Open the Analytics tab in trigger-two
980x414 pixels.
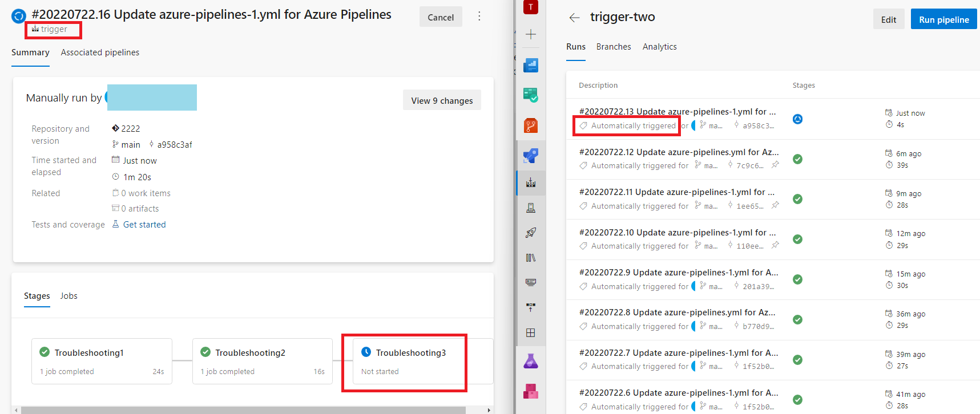660,47
